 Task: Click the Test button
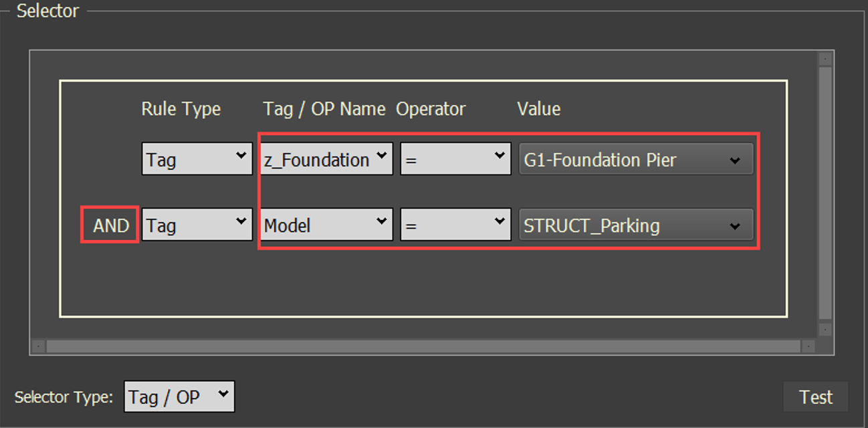coord(816,397)
